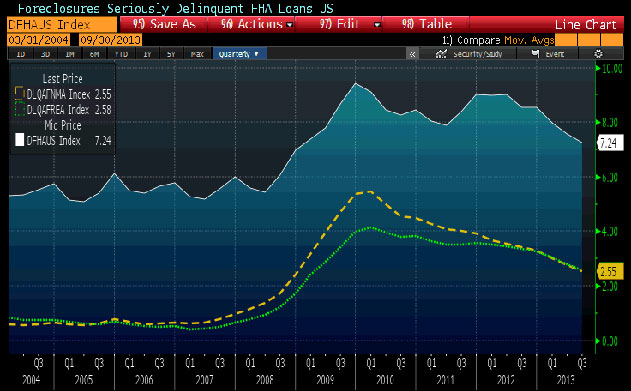631x391 pixels.
Task: Click the middle orange moving average box
Action: (589, 40)
